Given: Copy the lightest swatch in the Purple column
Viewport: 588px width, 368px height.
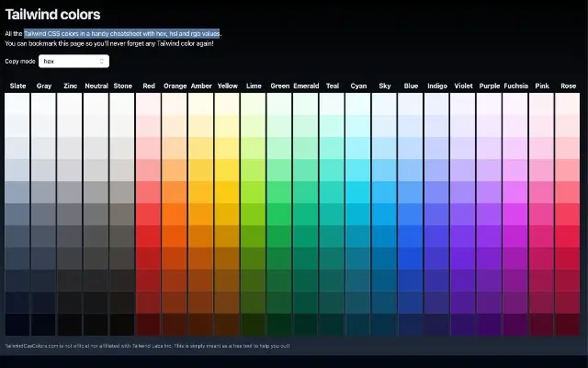Looking at the screenshot, I should [489, 104].
